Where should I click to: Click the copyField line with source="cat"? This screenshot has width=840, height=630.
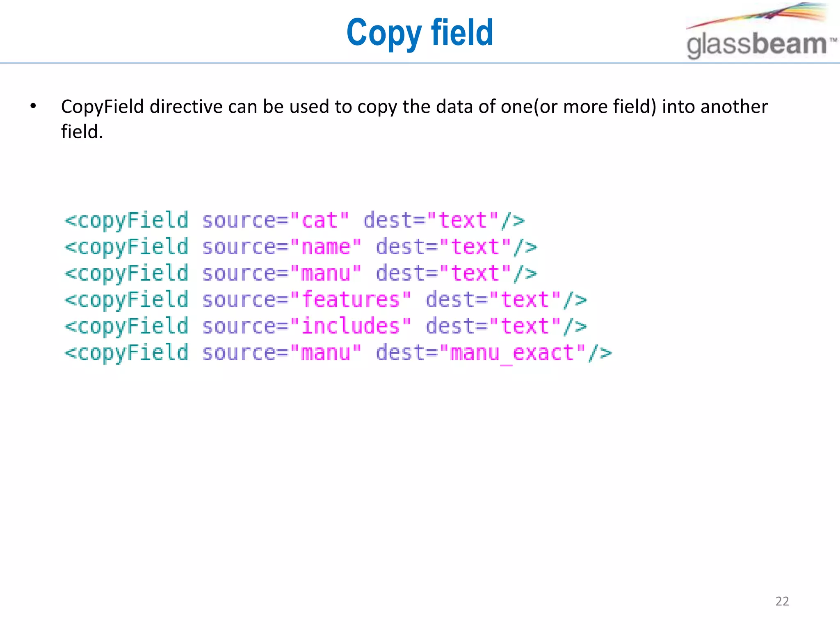point(294,221)
